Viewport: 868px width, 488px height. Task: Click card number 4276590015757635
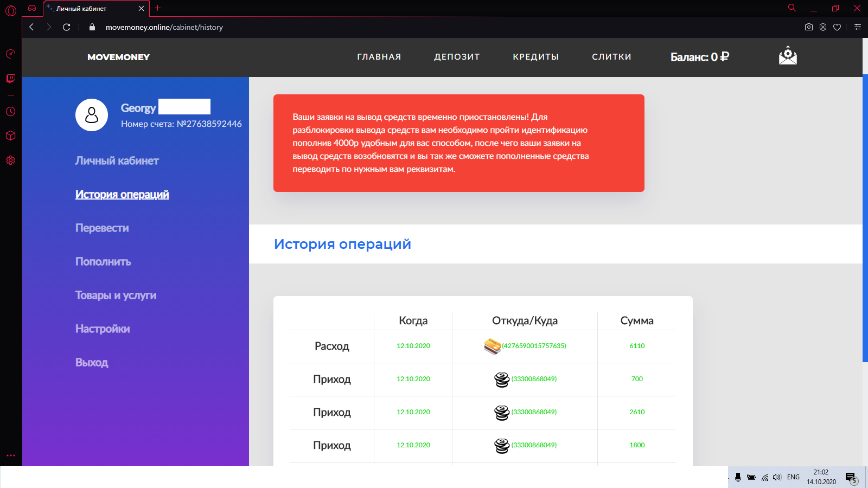534,346
